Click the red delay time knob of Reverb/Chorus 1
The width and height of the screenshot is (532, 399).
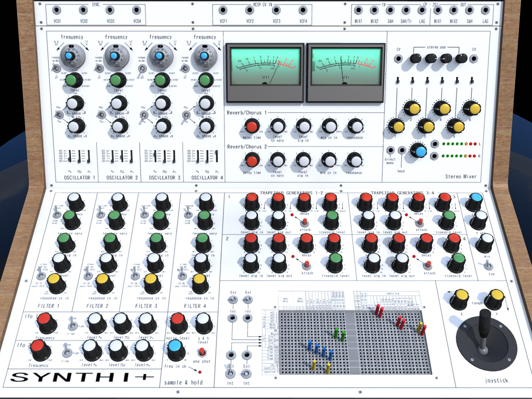click(x=252, y=126)
